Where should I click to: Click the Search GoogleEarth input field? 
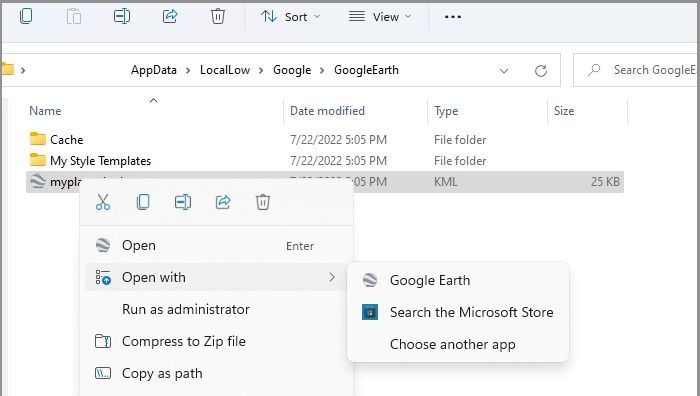pos(637,70)
